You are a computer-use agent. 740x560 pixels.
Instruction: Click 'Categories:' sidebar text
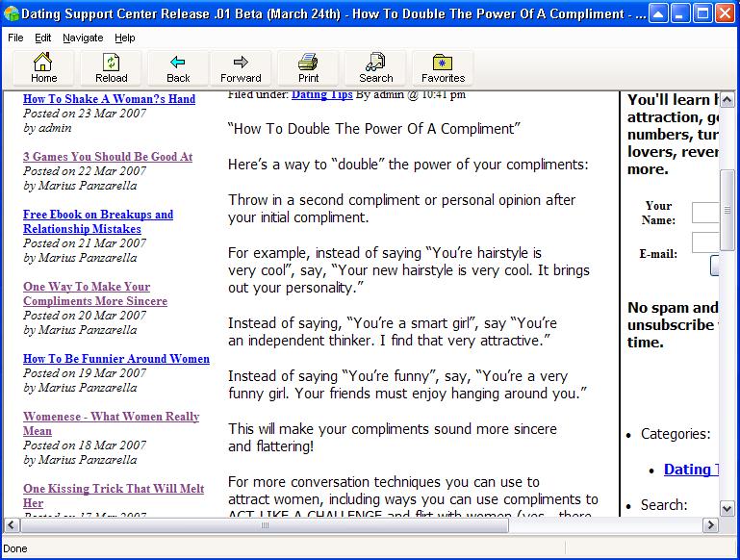676,434
